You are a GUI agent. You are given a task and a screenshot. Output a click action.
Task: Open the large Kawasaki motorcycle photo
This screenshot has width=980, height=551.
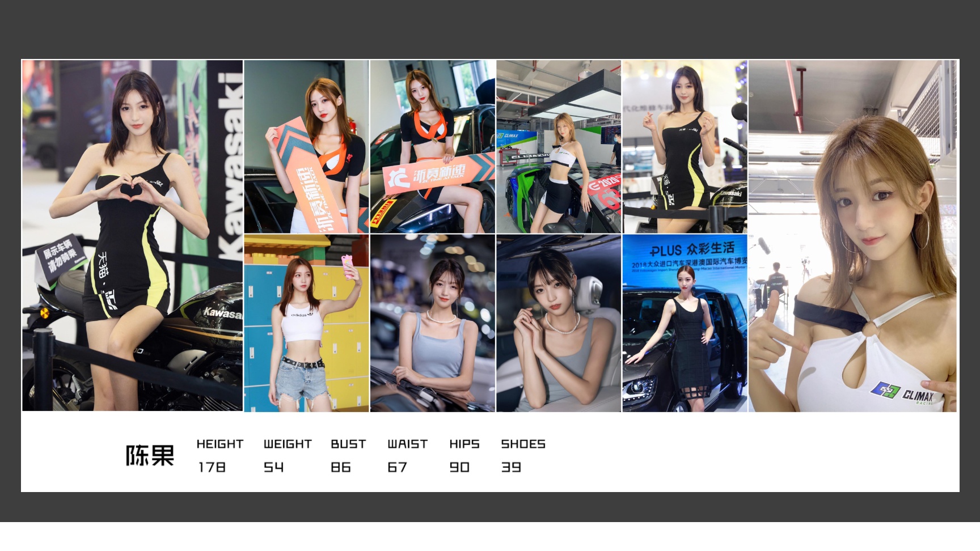click(132, 235)
